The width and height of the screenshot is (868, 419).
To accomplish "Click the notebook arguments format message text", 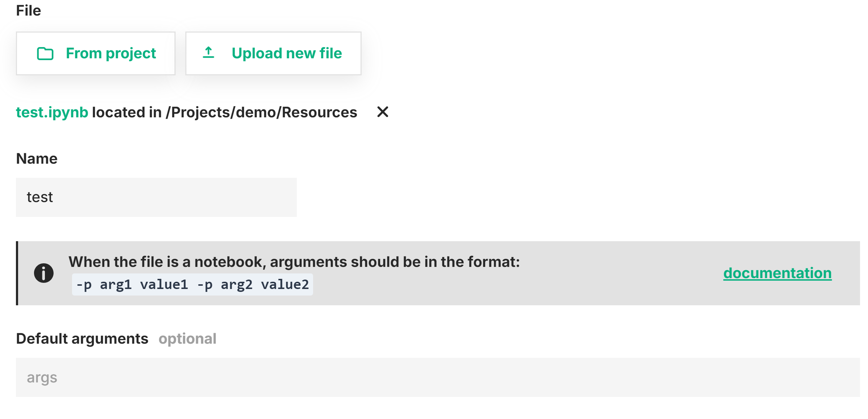I will pos(295,261).
